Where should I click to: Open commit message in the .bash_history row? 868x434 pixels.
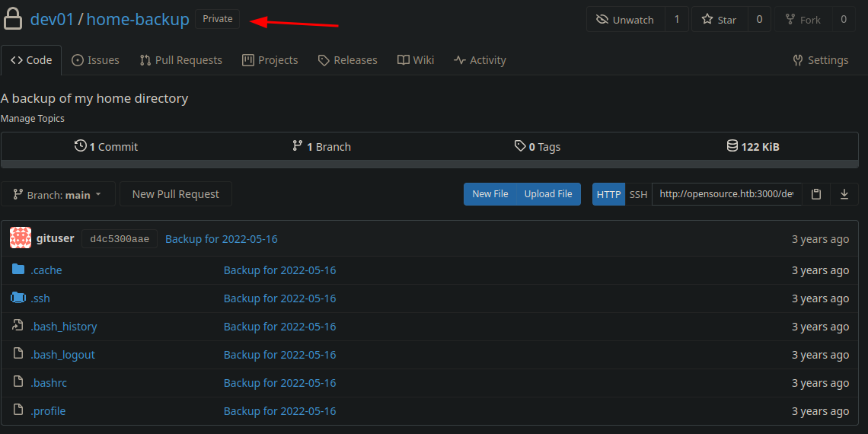tap(279, 327)
